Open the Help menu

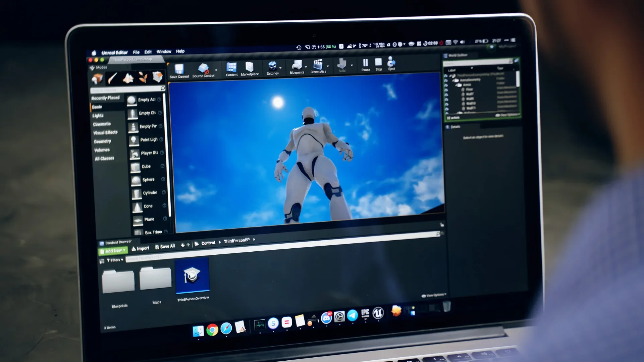pos(180,51)
